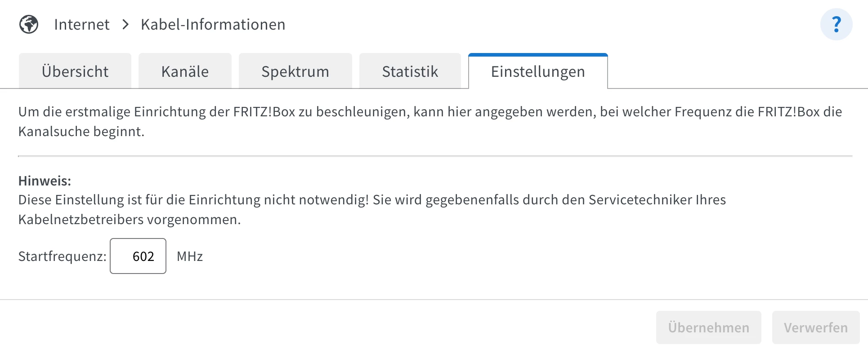Click the MHz unit label

pos(190,256)
